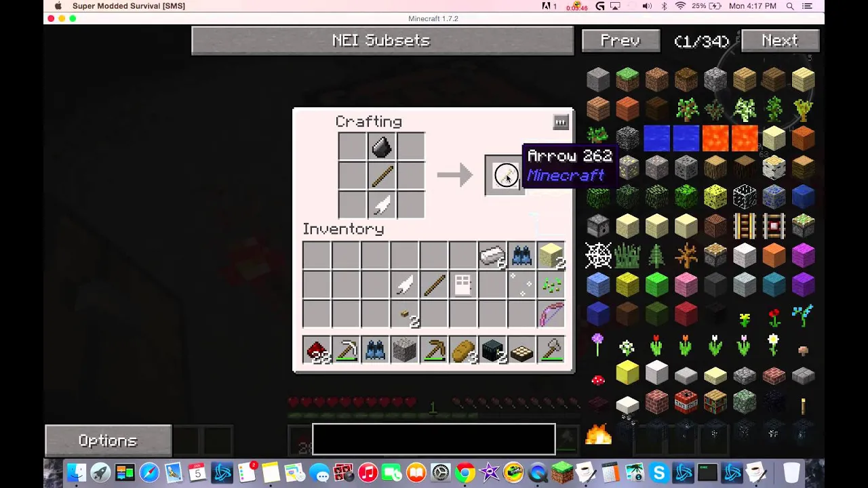
Task: Open Super Modded Survival [SMS] app menu
Action: (129, 6)
